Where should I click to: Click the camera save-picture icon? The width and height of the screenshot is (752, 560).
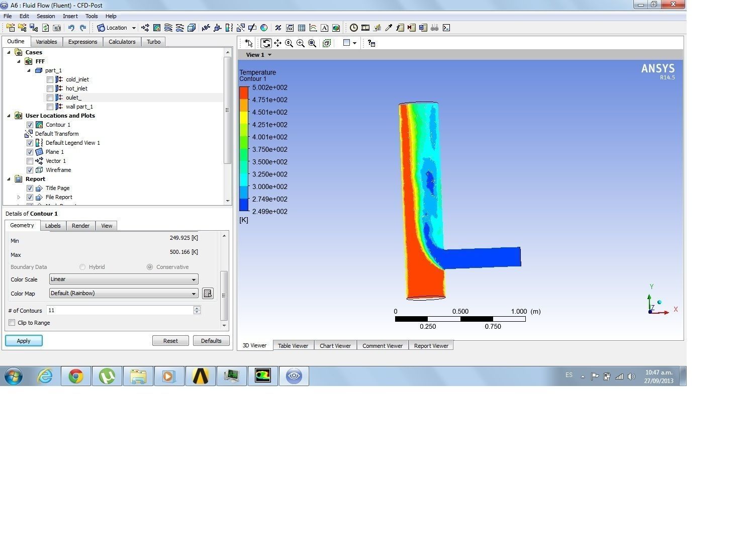click(57, 28)
